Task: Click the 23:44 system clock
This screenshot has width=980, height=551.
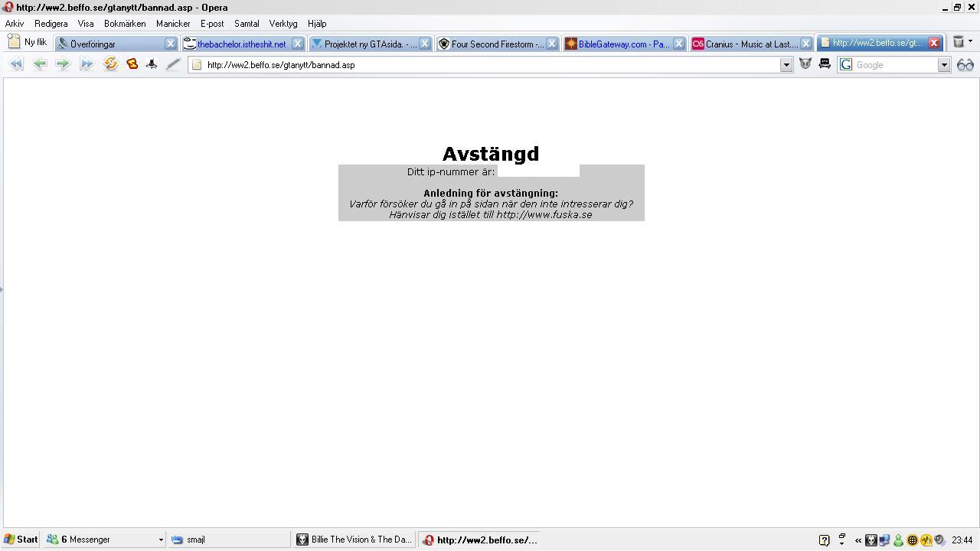Action: click(962, 540)
